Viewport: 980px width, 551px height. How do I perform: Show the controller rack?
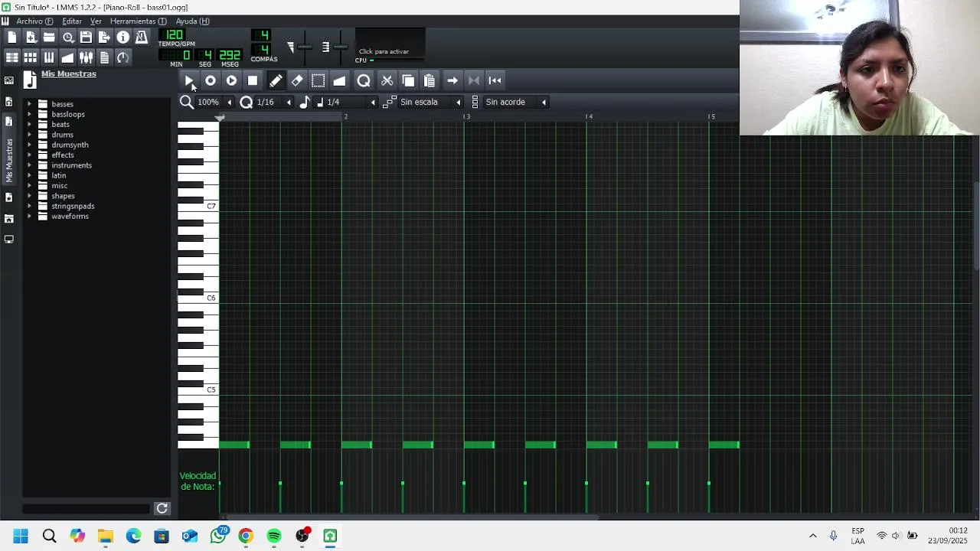pyautogui.click(x=122, y=57)
